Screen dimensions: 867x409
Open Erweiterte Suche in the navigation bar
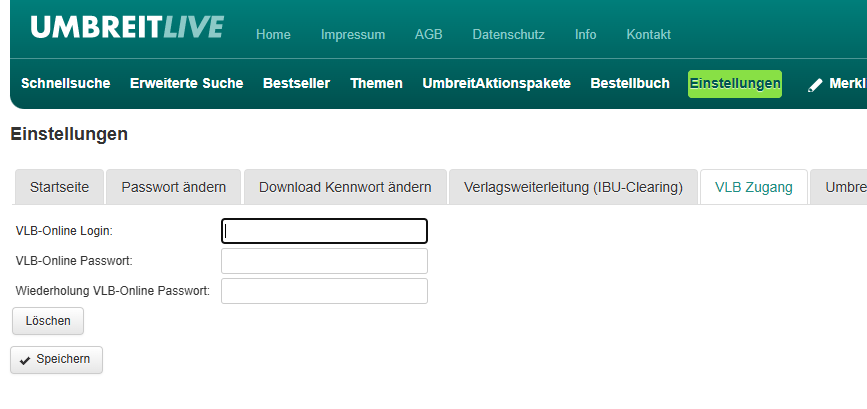point(186,84)
